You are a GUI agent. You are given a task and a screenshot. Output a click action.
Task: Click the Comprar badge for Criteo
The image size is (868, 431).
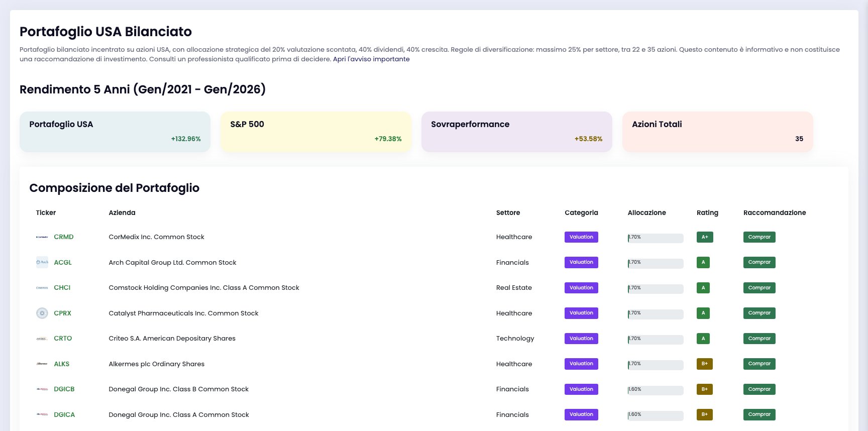[x=759, y=339]
